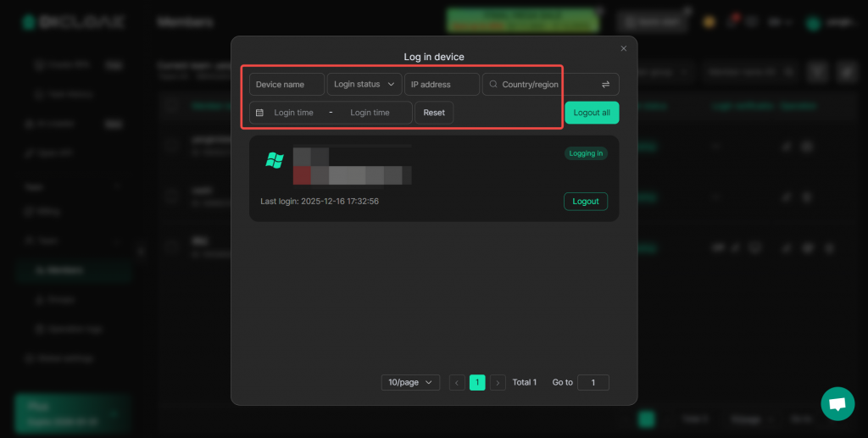Select the start Login time field
Viewport: 868px width, 438px height.
click(294, 113)
